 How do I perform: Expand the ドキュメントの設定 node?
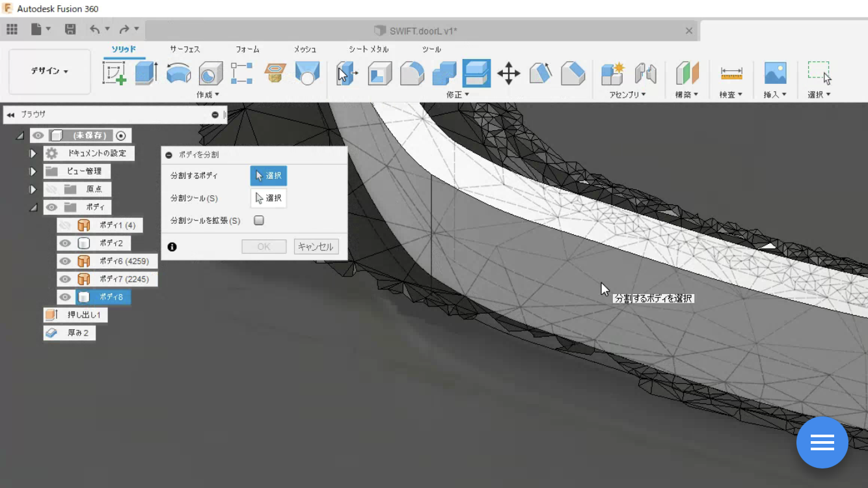[x=33, y=154]
